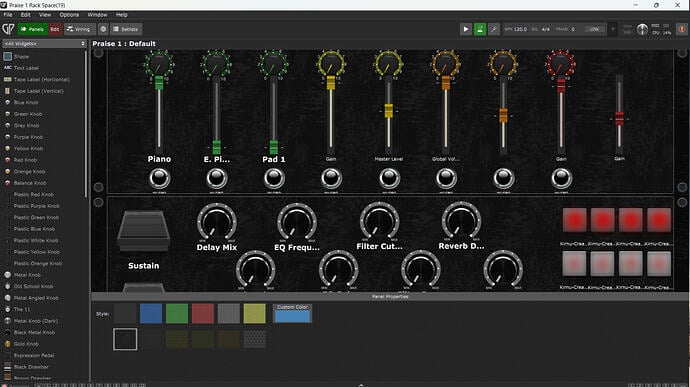
Task: Select the Metal Knob widget
Action: click(27, 275)
